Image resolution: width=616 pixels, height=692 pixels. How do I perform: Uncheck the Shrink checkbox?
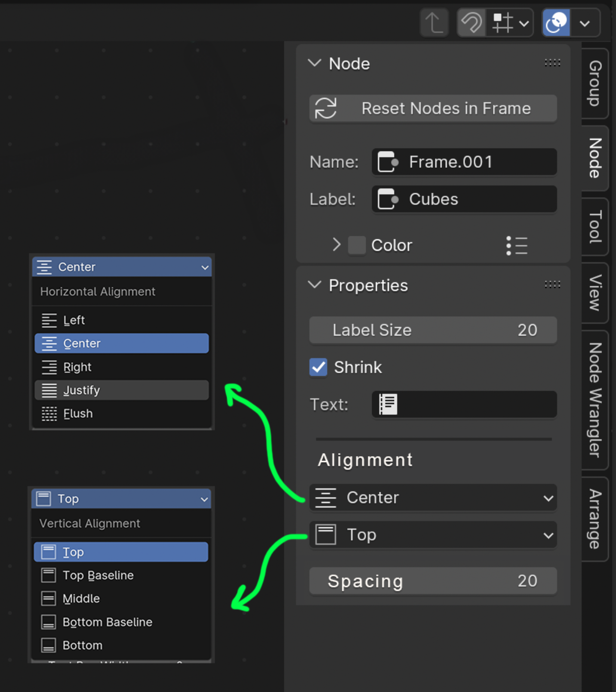pos(318,368)
